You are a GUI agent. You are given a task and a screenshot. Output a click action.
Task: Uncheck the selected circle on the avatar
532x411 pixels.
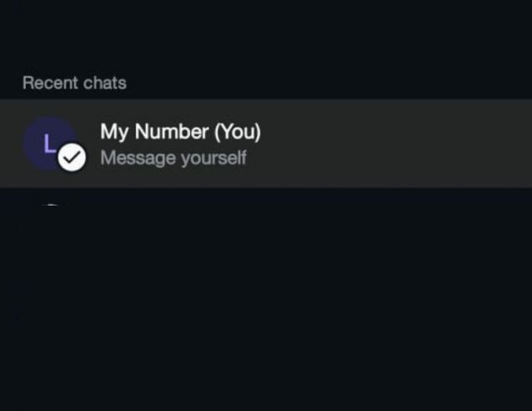tap(72, 157)
